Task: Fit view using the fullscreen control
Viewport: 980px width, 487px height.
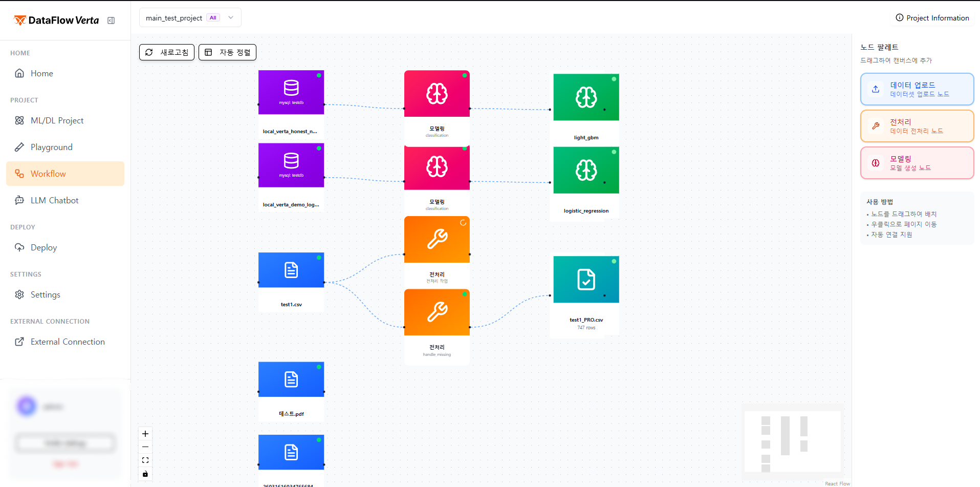Action: click(145, 460)
